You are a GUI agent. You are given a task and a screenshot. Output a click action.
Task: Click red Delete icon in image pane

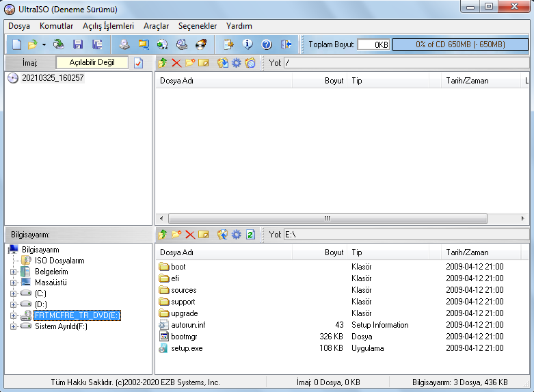coord(176,63)
